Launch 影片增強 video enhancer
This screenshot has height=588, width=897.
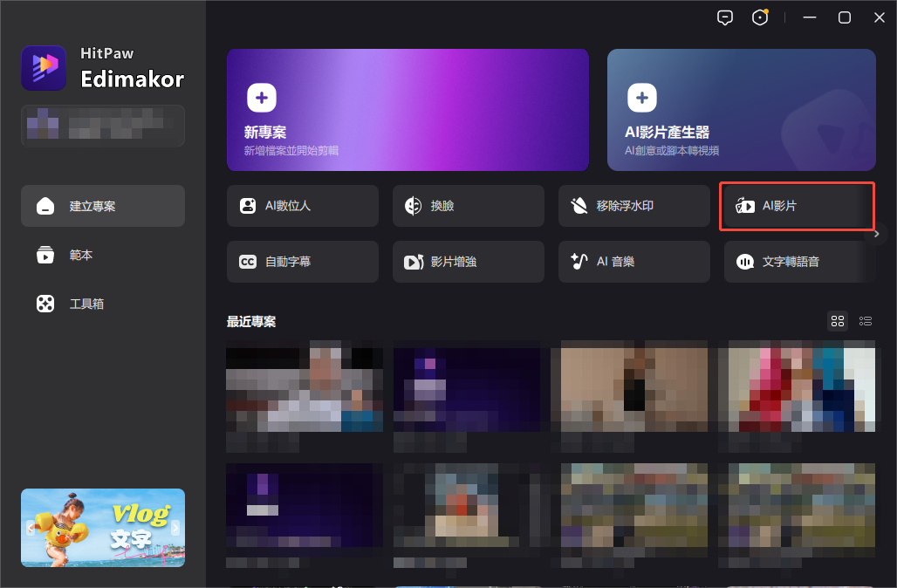pyautogui.click(x=468, y=262)
